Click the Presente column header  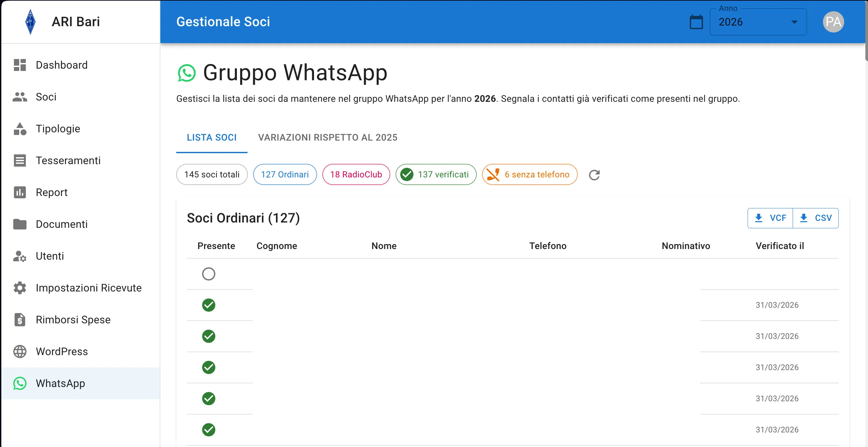pos(216,246)
